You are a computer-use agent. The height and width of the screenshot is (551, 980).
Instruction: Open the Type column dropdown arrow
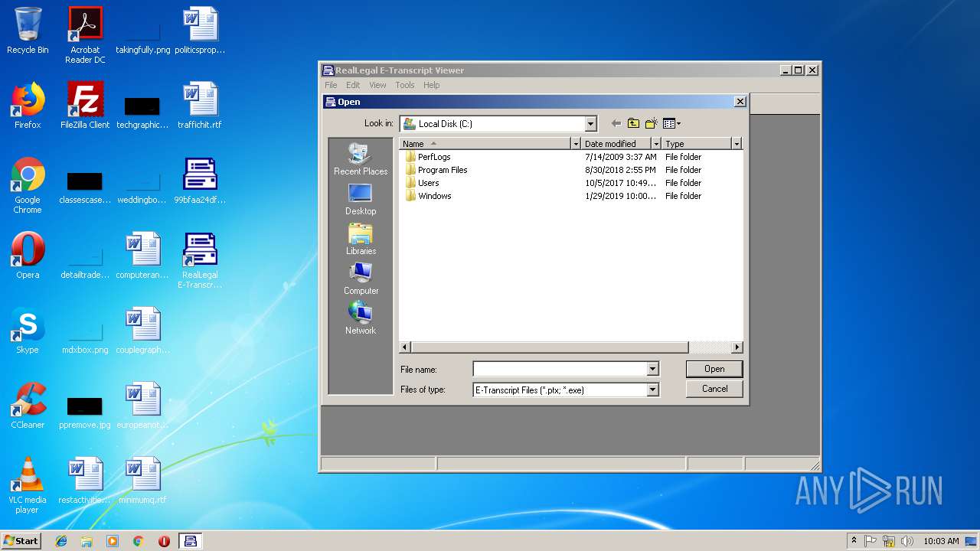[737, 144]
